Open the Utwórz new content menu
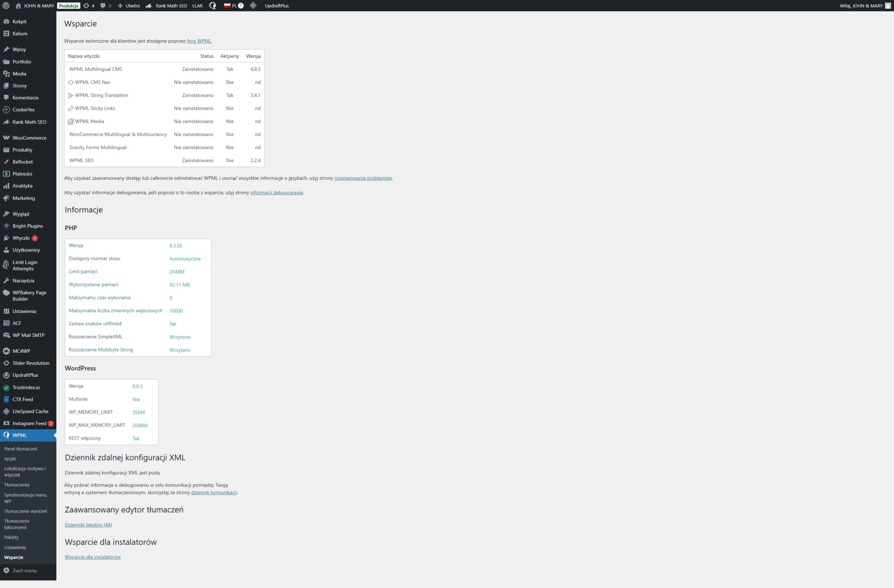Viewport: 894px width, 588px height. point(129,6)
